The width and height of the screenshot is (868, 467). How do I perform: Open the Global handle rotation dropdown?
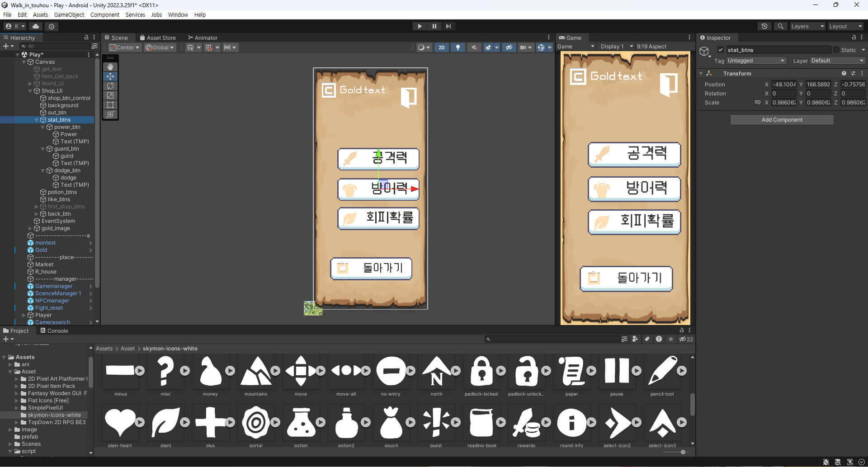[160, 47]
